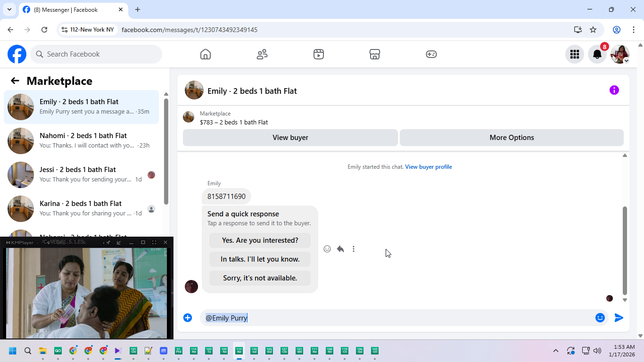
Task: Reply to Emily's message using arrow icon
Action: click(340, 249)
